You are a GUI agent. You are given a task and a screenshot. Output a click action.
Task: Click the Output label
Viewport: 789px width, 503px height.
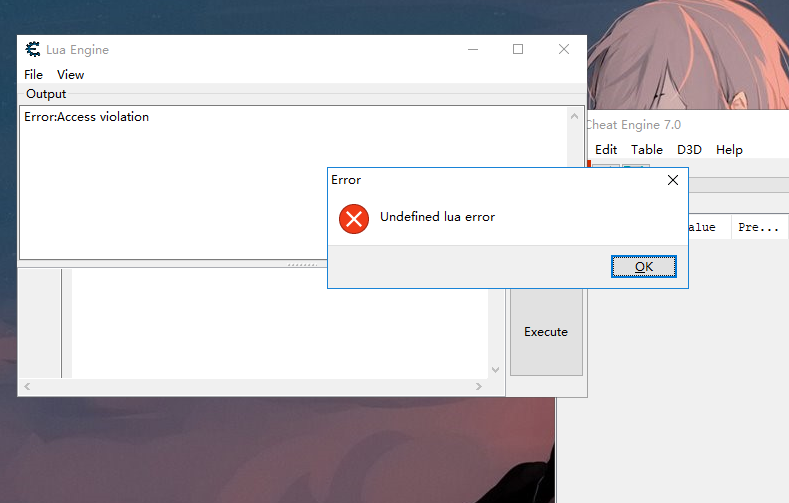tap(46, 94)
